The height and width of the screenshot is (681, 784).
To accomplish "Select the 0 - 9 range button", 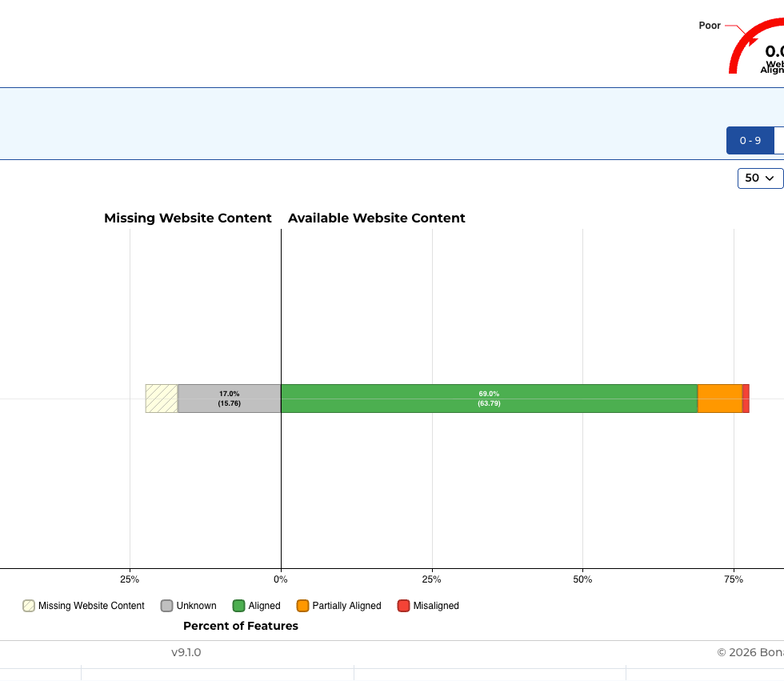I will [x=750, y=140].
